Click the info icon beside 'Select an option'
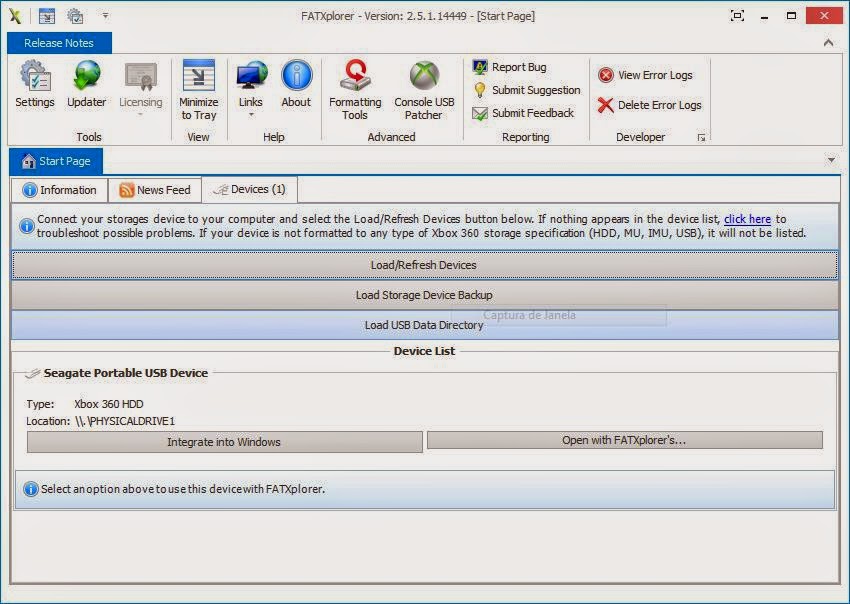The image size is (850, 604). pyautogui.click(x=31, y=489)
